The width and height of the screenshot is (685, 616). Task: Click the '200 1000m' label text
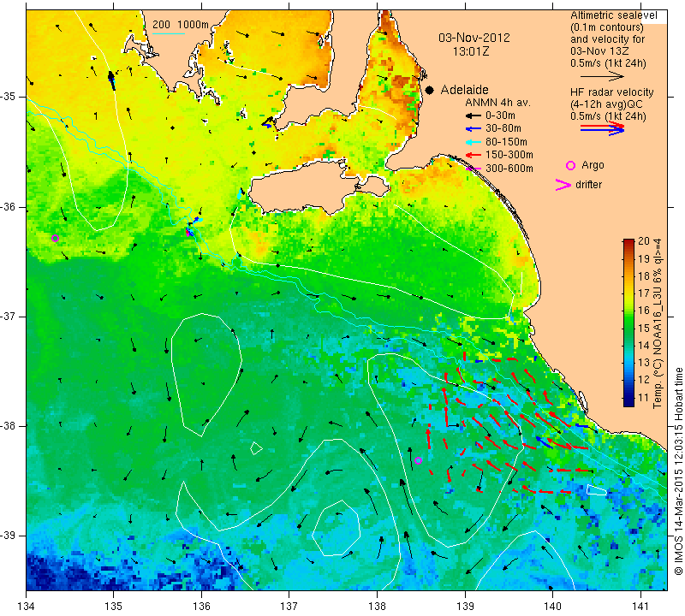point(181,25)
